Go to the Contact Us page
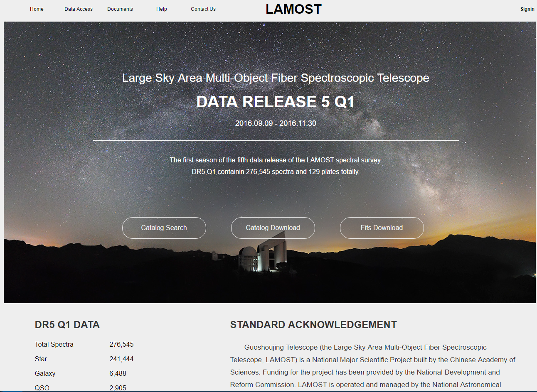 coord(203,9)
